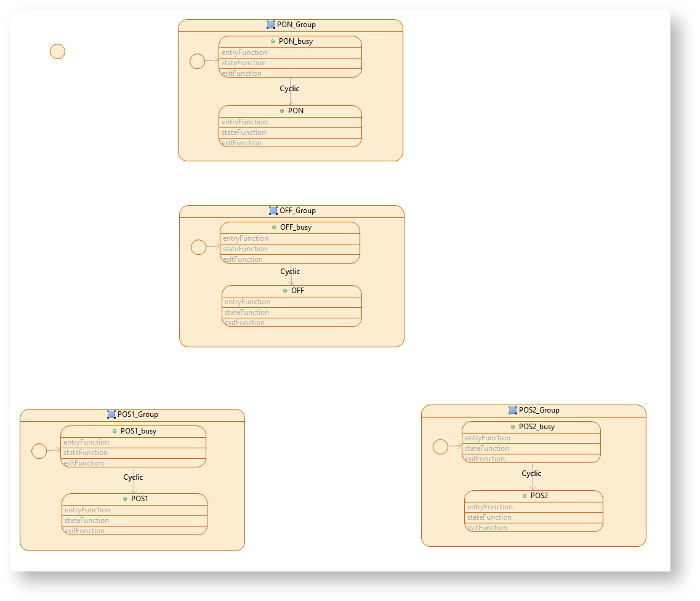Click the OFF_Group composite state icon

273,211
